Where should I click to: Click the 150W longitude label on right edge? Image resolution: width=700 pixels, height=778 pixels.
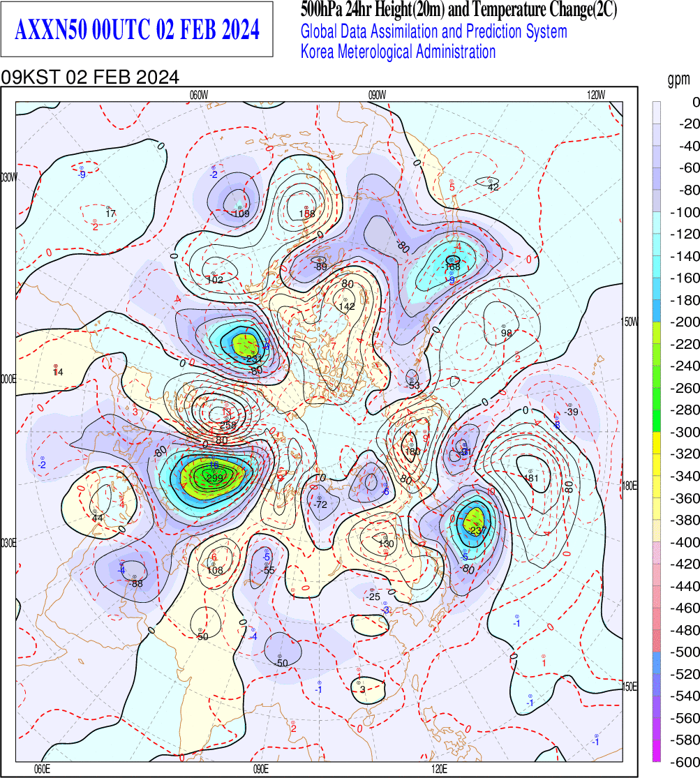point(630,322)
